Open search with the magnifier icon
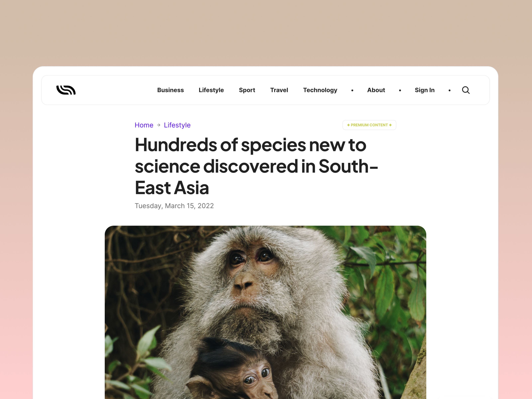The width and height of the screenshot is (532, 399). click(466, 90)
